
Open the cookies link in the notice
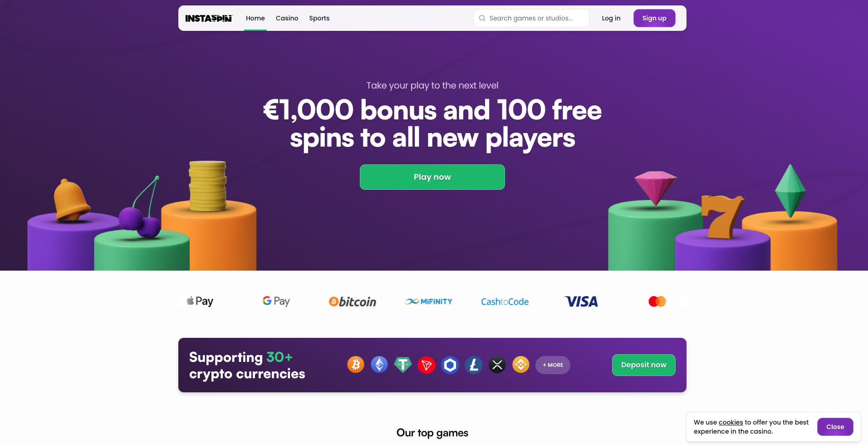[x=731, y=422]
